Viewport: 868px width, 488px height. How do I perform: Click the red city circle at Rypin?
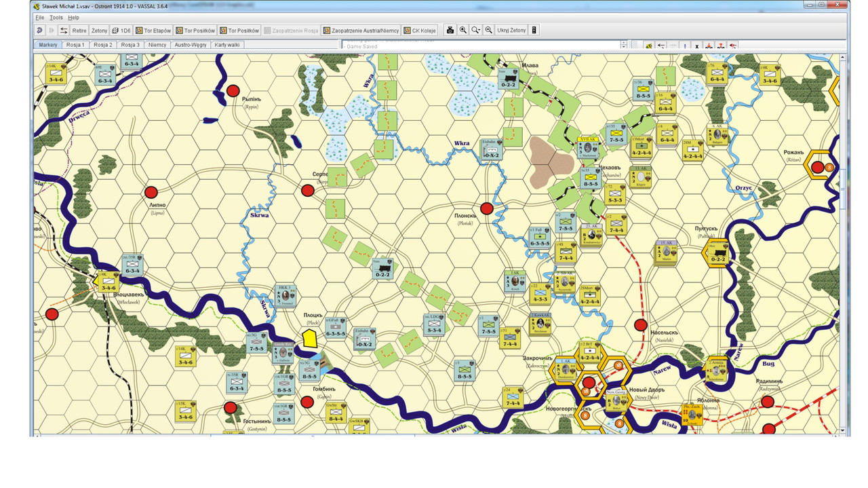click(233, 90)
